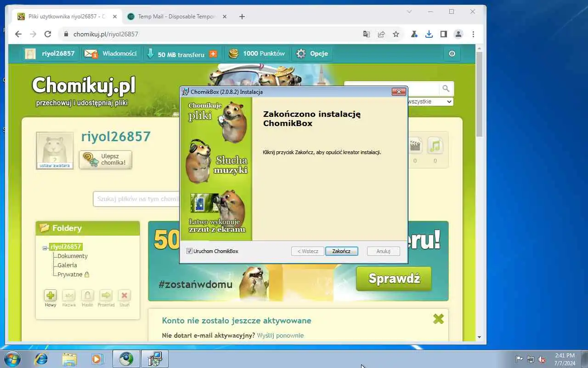Open a new Chrome tab with the plus button

[242, 17]
